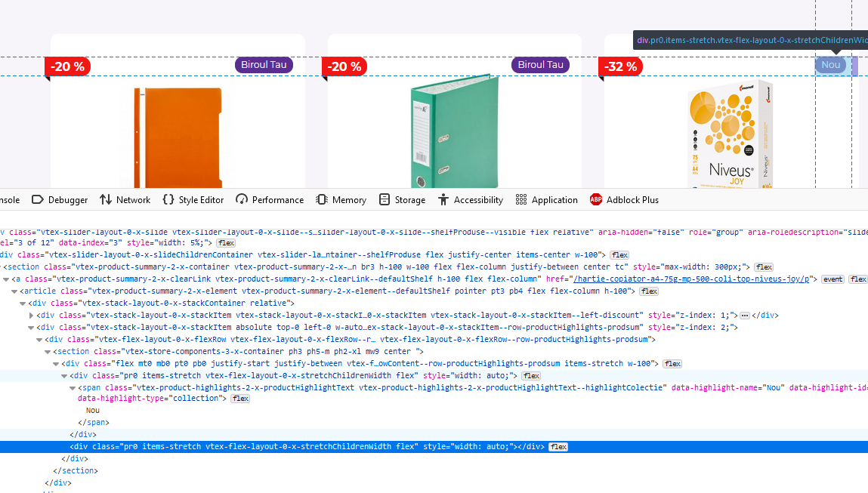Open the Debugger panel
Image resolution: width=868 pixels, height=493 pixels.
[59, 199]
